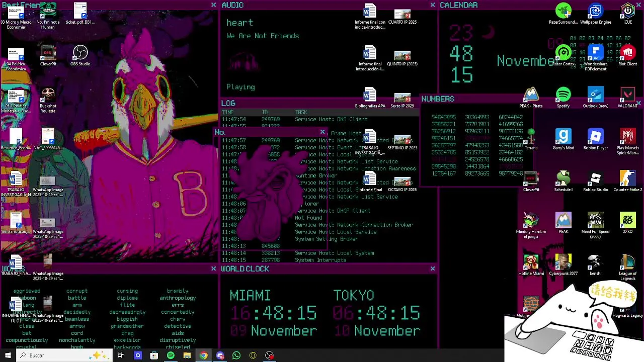Open the Wallpaper Engine desktop shortcut
This screenshot has width=644, height=362.
point(595,14)
